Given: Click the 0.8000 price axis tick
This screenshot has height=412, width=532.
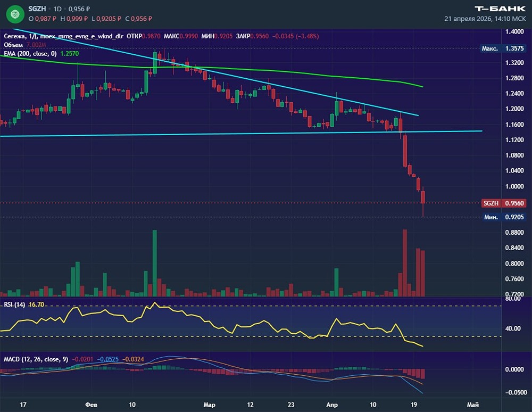Looking at the screenshot, I should (x=514, y=263).
